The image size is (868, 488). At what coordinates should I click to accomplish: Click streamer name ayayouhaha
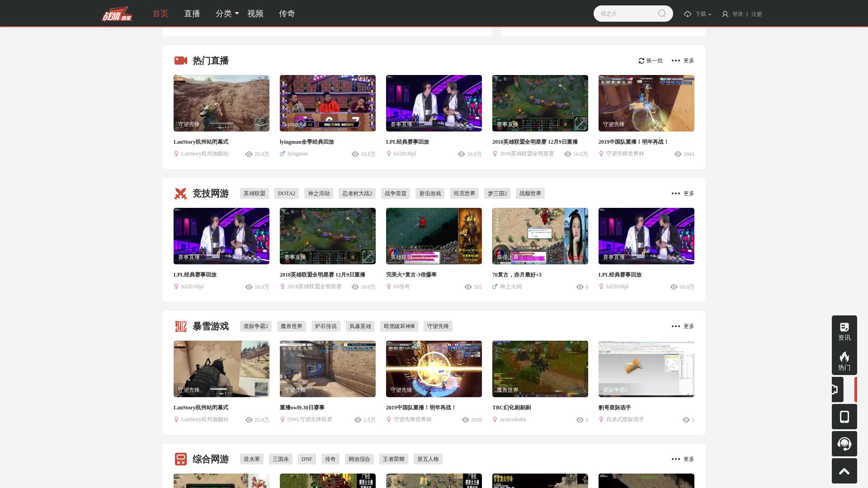coord(513,419)
